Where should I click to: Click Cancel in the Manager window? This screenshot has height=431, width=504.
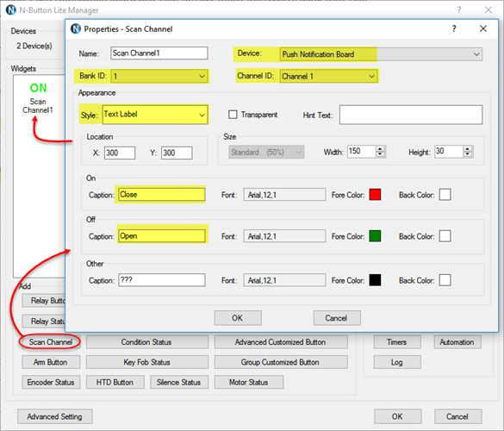457,416
